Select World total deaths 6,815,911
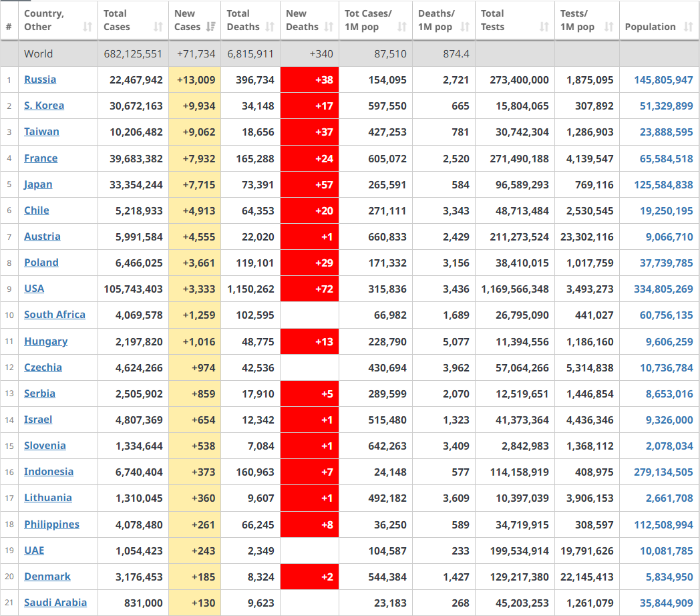 [250, 54]
